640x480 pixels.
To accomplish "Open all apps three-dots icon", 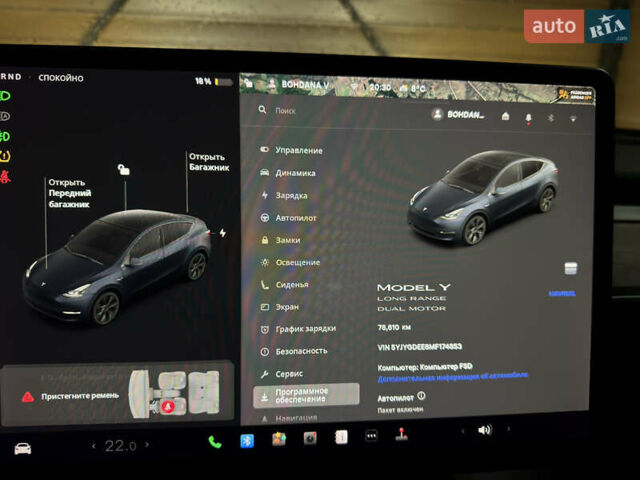I will (371, 436).
